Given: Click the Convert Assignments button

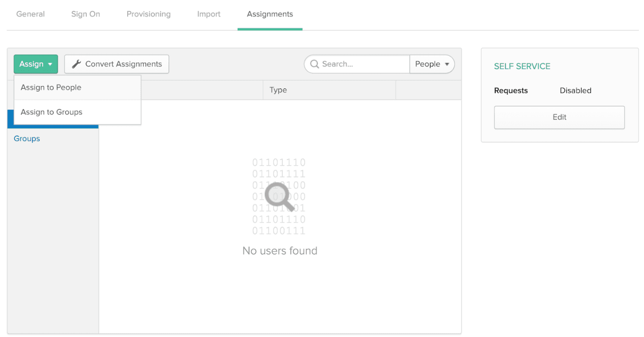Looking at the screenshot, I should pos(116,64).
